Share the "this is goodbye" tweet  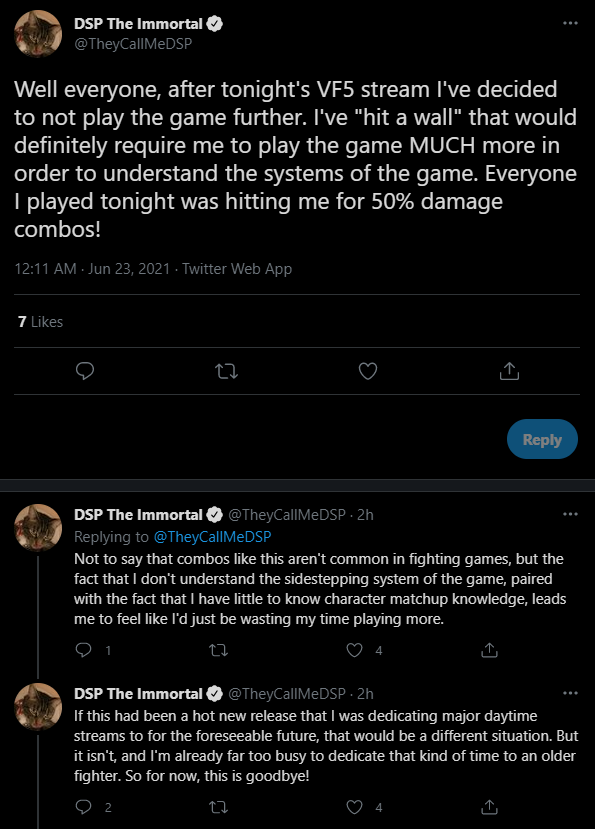[489, 807]
